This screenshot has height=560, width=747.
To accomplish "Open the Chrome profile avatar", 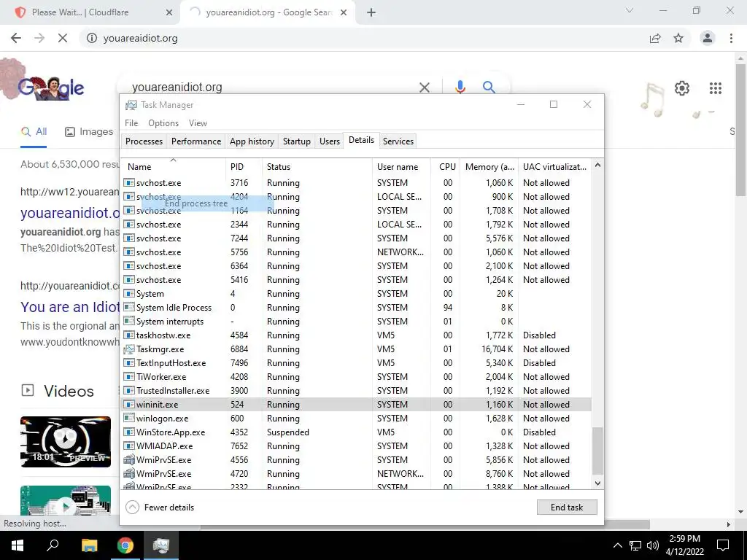I will click(708, 38).
